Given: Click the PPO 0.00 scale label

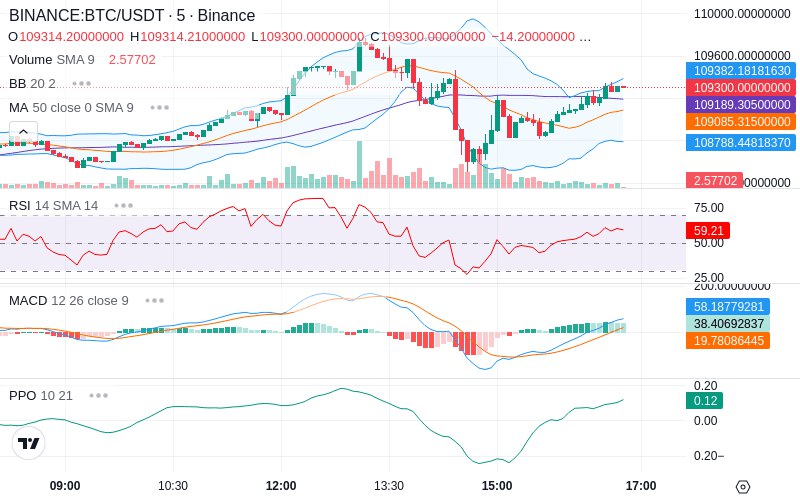Looking at the screenshot, I should tap(706, 421).
